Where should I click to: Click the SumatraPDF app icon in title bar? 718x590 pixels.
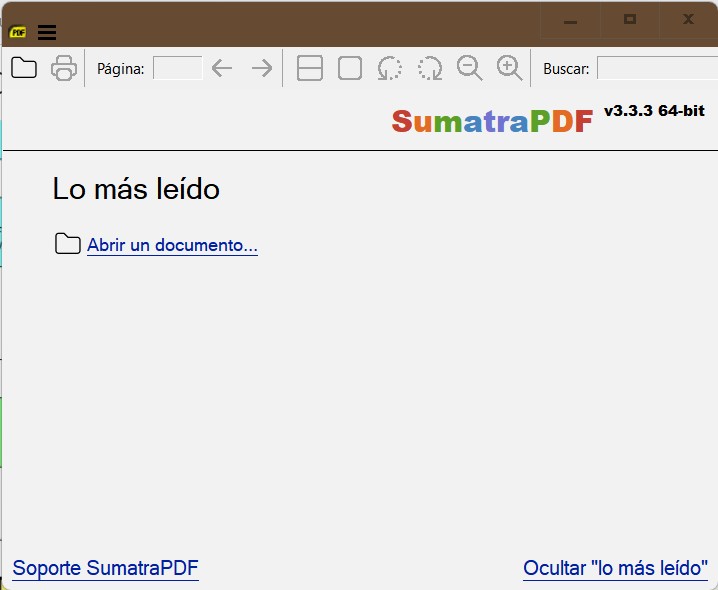point(18,32)
